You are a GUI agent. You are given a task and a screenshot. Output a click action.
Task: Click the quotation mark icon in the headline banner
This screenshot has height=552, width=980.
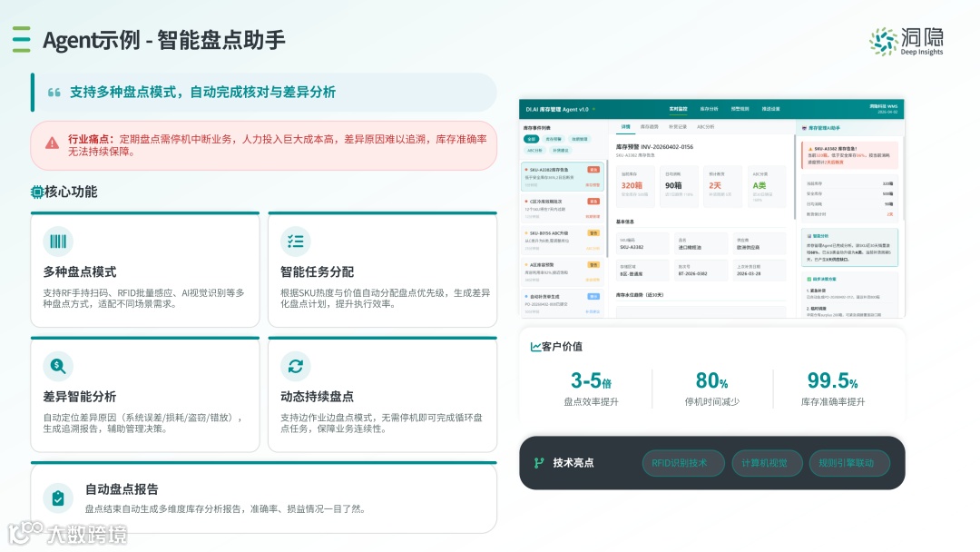pyautogui.click(x=54, y=93)
